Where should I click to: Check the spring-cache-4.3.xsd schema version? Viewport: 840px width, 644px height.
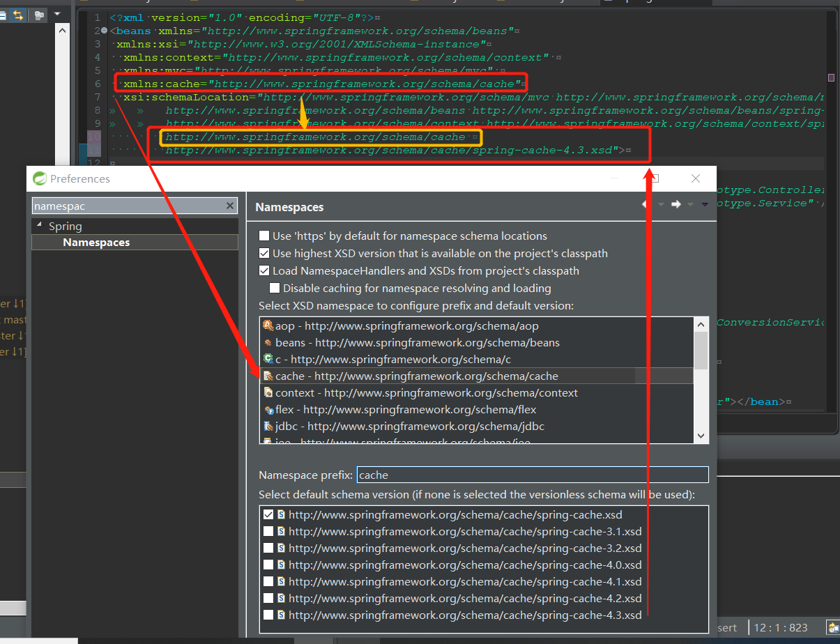[x=268, y=615]
